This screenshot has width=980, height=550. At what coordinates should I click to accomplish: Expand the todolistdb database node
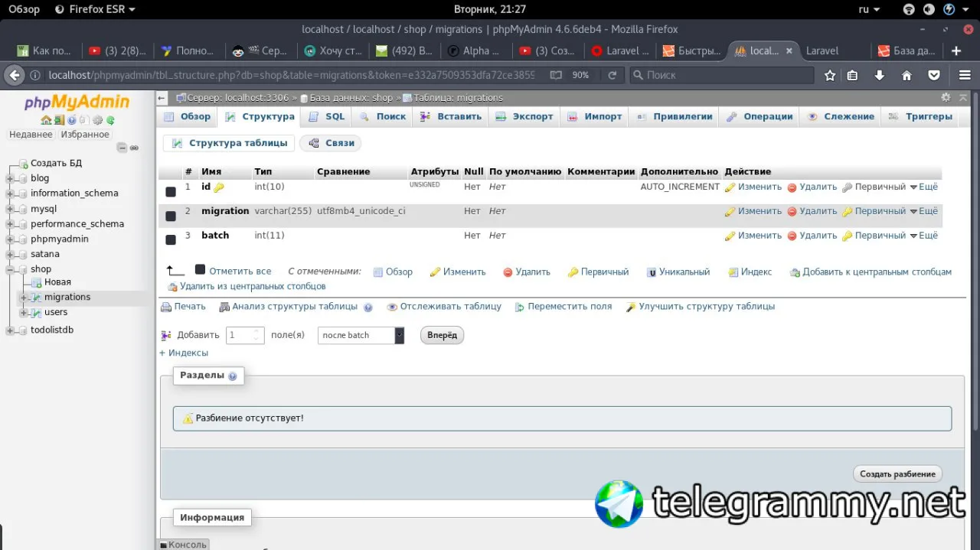point(10,330)
